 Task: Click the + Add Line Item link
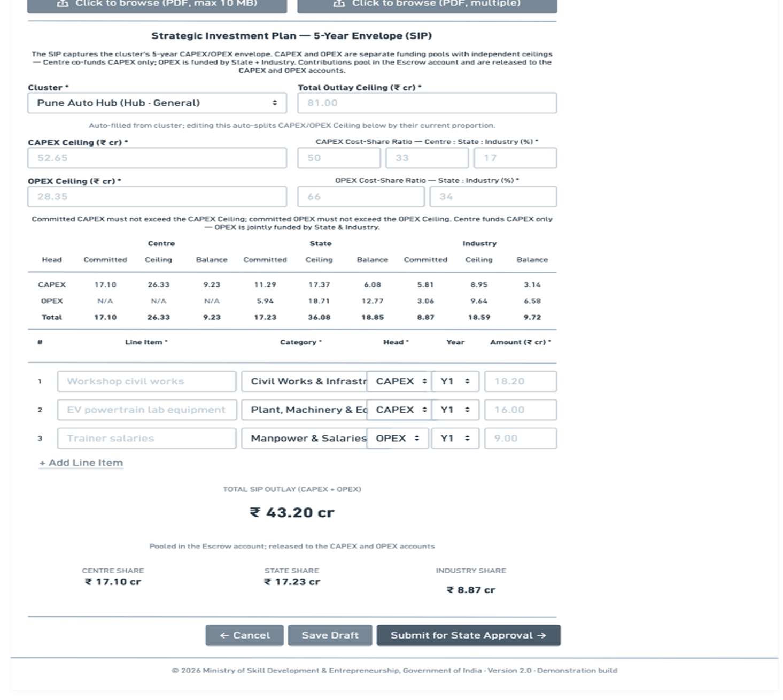coord(81,463)
